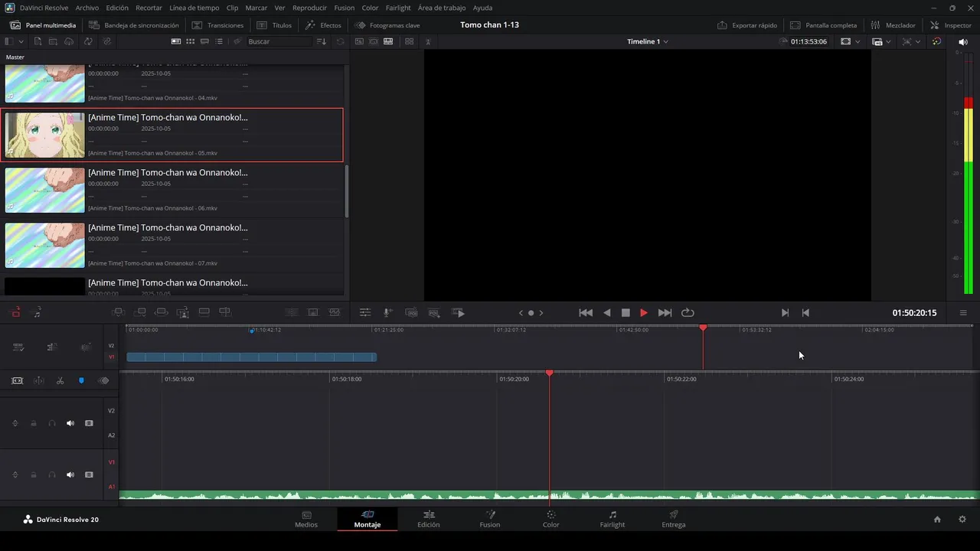
Task: Open the timeline options hamburger menu
Action: pyautogui.click(x=963, y=312)
